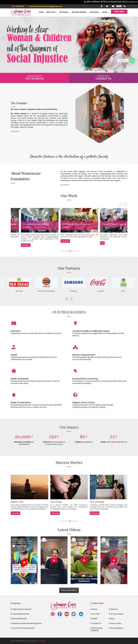Open WhatsApp chat via green icon
The height and width of the screenshot is (644, 138).
click(132, 60)
